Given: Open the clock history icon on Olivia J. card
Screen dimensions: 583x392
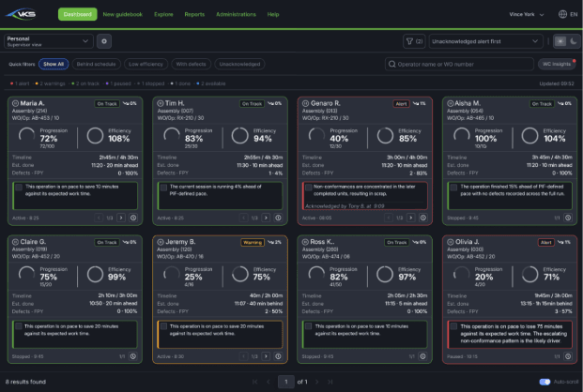Looking at the screenshot, I should 568,356.
